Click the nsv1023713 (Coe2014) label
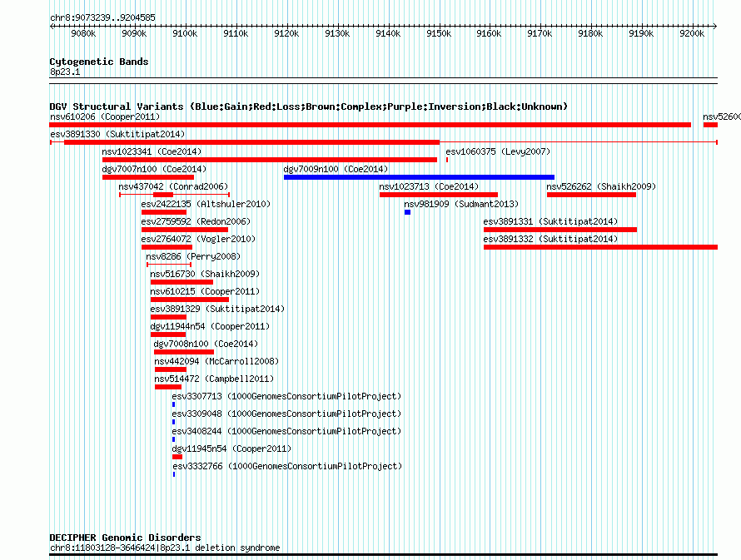This screenshot has height=560, width=741. click(429, 186)
